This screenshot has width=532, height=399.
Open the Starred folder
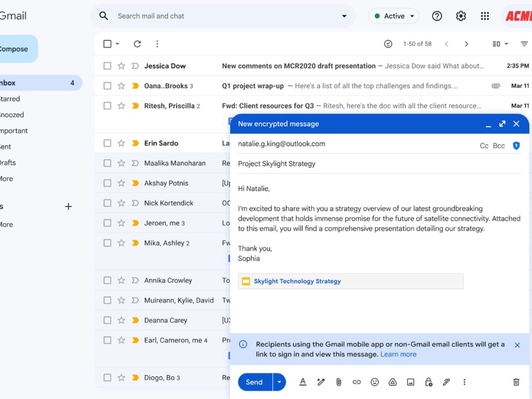(x=10, y=99)
